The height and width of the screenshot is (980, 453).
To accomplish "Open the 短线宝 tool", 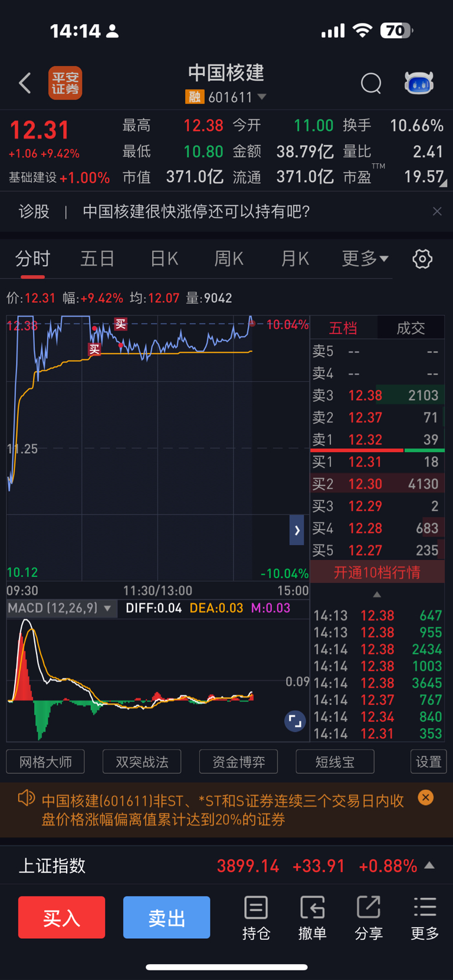I will coord(335,761).
